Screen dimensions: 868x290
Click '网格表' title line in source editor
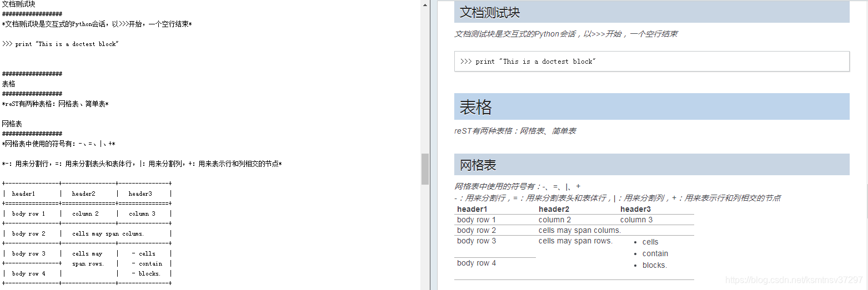pyautogui.click(x=12, y=124)
